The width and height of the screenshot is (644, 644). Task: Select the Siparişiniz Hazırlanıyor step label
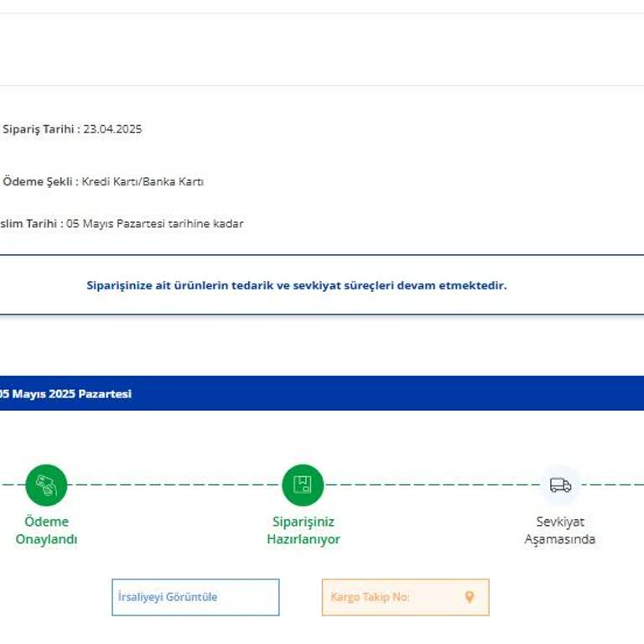coord(303,530)
